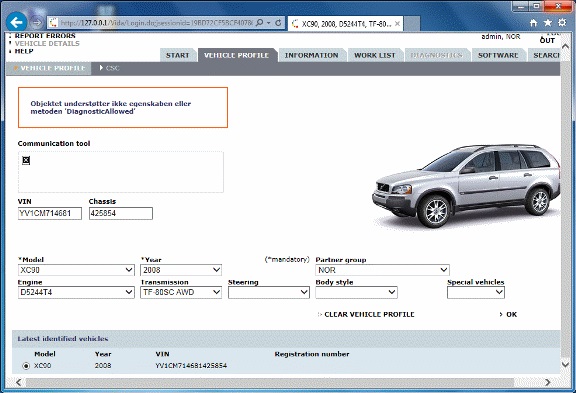The height and width of the screenshot is (393, 576).
Task: Go back with the browser back arrow
Action: (17, 23)
